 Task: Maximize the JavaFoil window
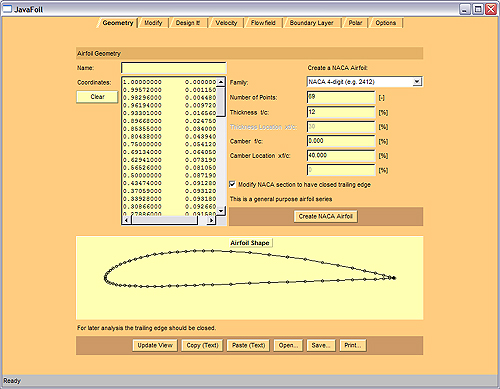coord(478,9)
